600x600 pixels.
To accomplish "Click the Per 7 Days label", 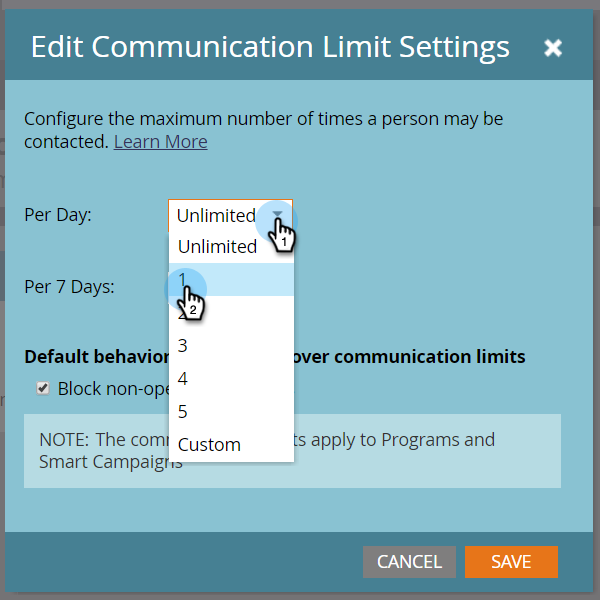I will (69, 287).
